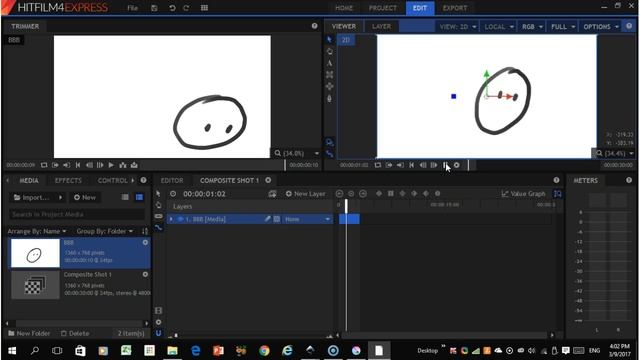Open the Viewer zoom 34.4% dropdown
The height and width of the screenshot is (360, 640).
(x=614, y=153)
